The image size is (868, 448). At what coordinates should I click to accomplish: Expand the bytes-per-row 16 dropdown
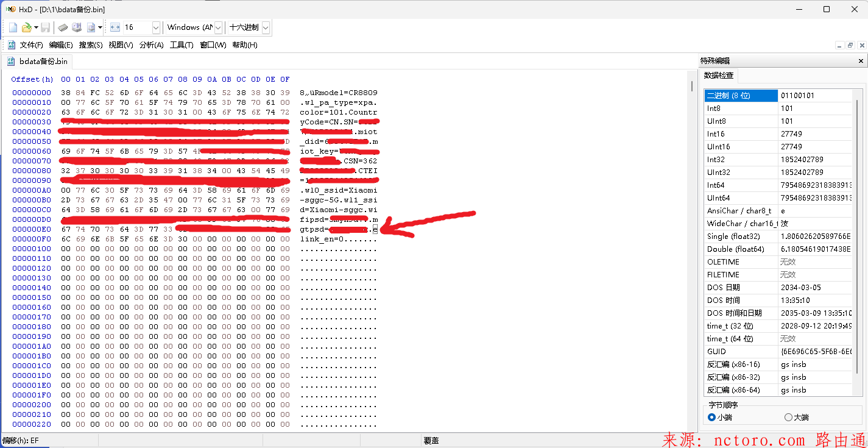click(156, 27)
